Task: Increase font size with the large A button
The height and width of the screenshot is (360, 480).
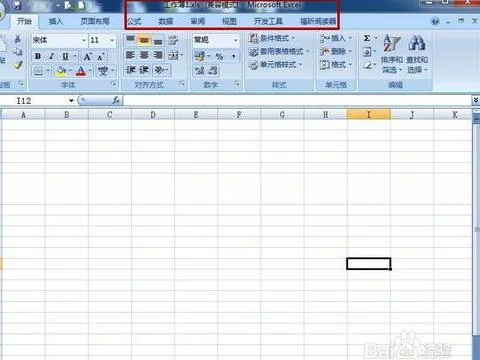Action: (87, 56)
